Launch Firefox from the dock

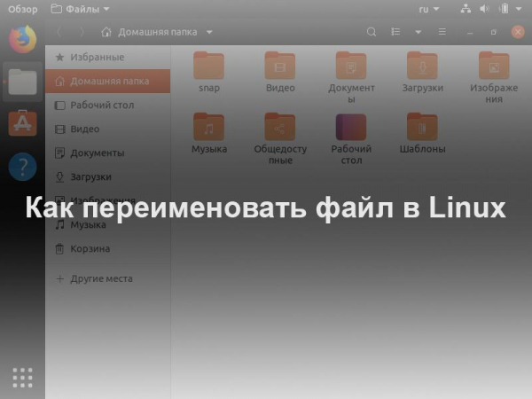(22, 39)
